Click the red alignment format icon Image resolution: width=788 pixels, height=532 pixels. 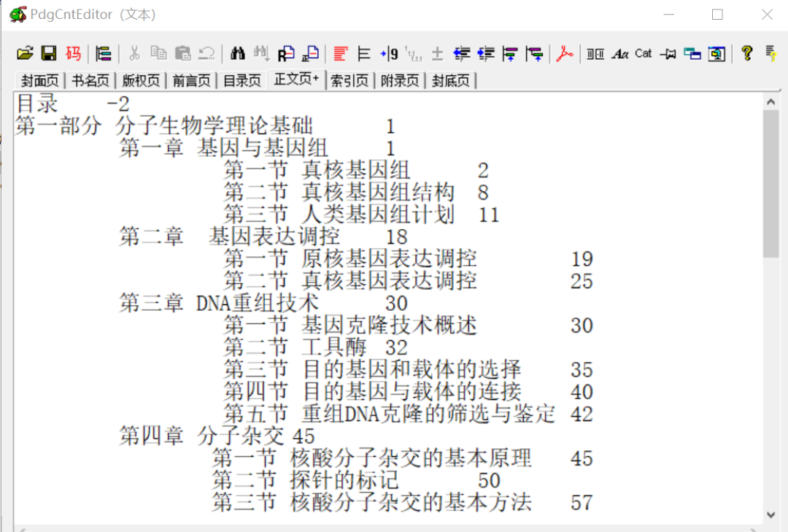pos(340,53)
